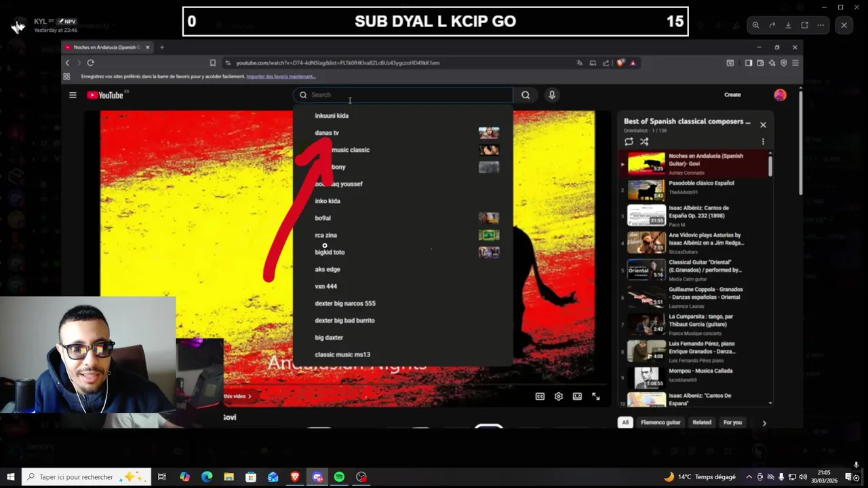Click the Brave Shields lion icon
The image size is (868, 488).
(x=620, y=62)
